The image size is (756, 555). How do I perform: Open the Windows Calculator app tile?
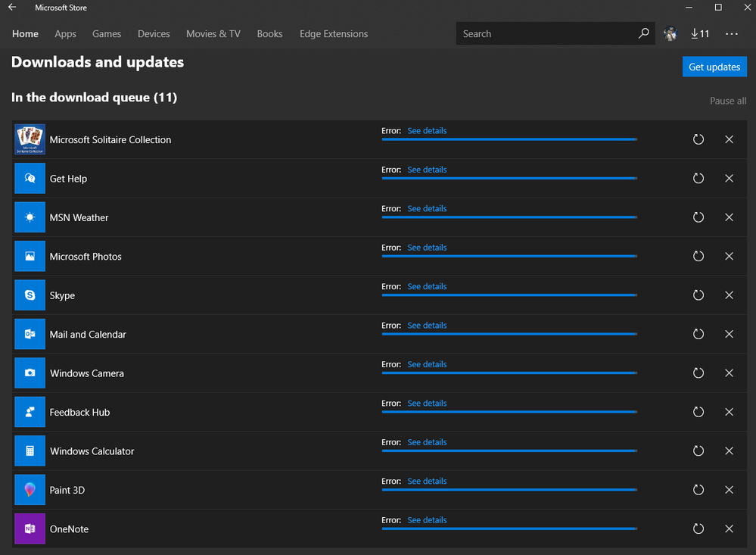[30, 451]
